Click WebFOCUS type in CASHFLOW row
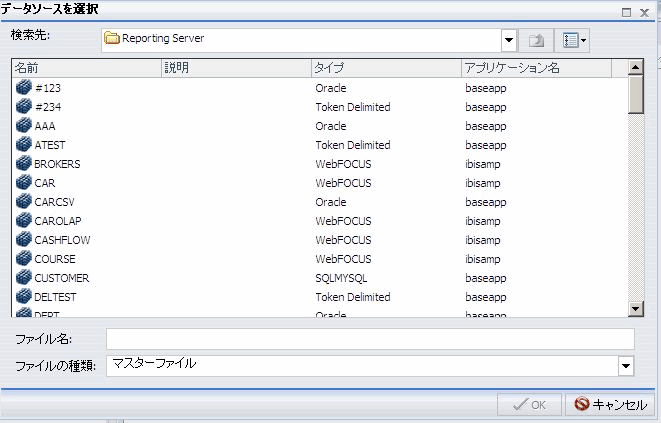 tap(343, 240)
